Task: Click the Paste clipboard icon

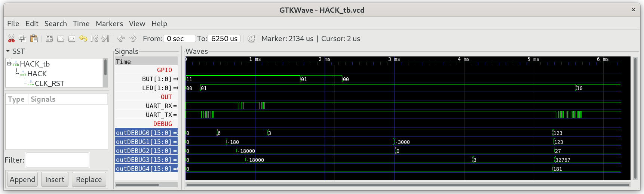Action: [x=34, y=39]
